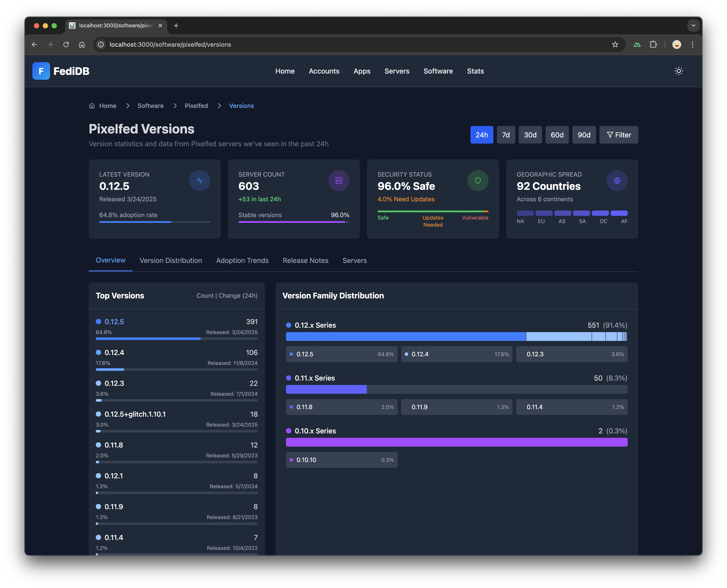Open the extensions puzzle icon
The width and height of the screenshot is (727, 588).
click(x=653, y=44)
